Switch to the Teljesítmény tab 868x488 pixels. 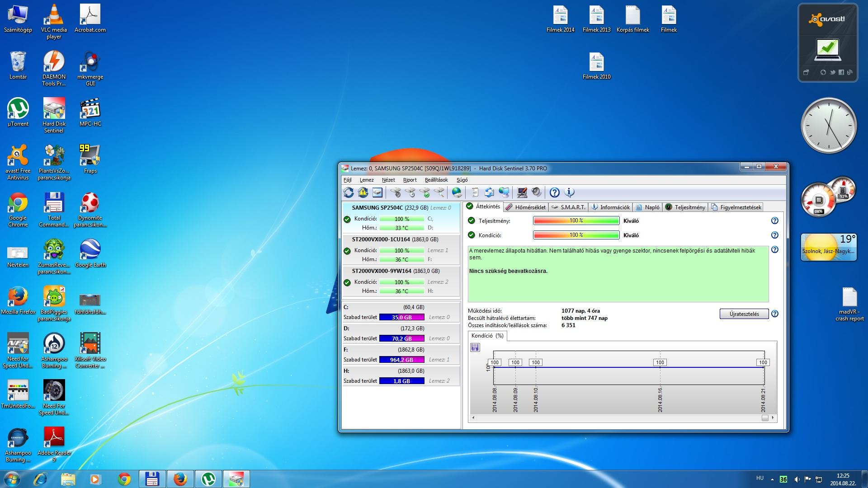click(x=685, y=207)
